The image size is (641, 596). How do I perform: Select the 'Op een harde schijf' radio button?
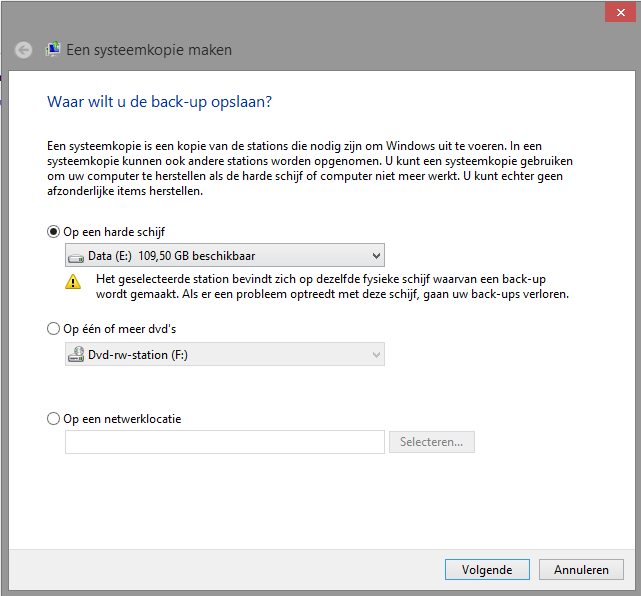(53, 232)
